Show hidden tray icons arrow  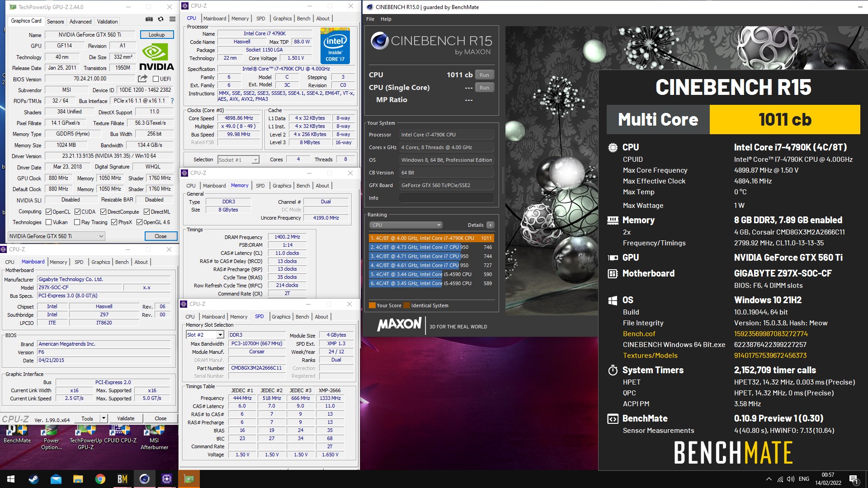click(769, 479)
